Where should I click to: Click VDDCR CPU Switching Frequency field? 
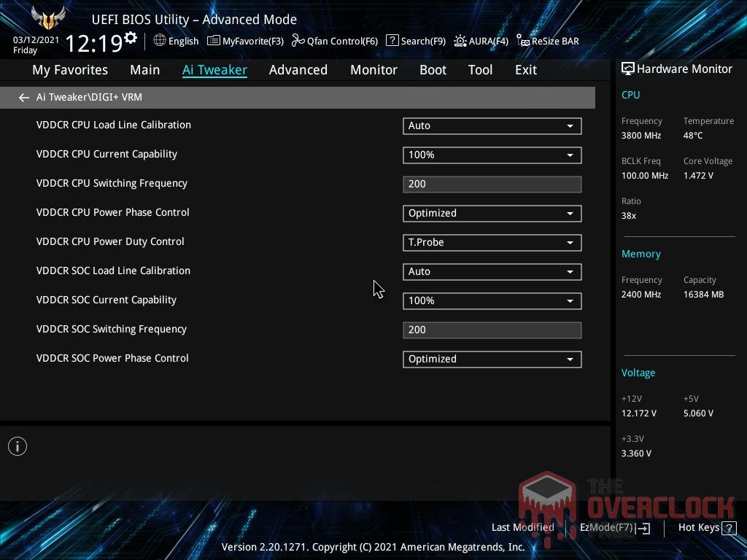coord(492,184)
